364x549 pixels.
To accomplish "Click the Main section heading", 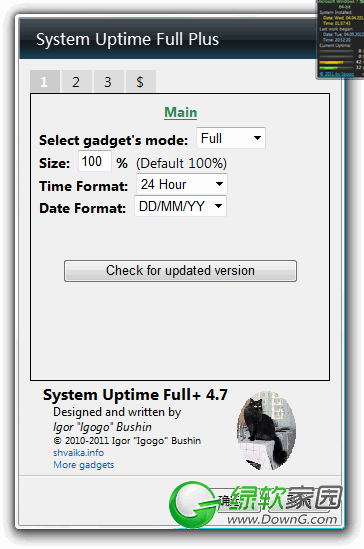I will click(181, 112).
